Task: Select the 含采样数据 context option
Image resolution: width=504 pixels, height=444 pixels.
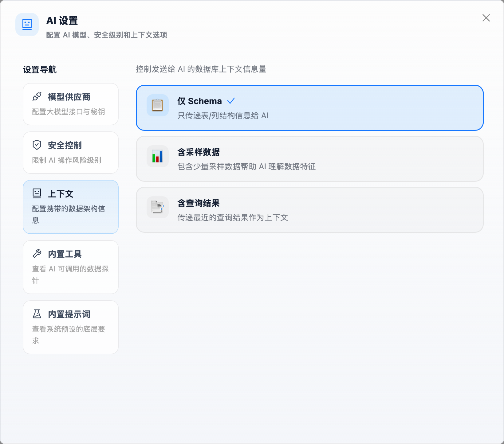Action: 310,159
